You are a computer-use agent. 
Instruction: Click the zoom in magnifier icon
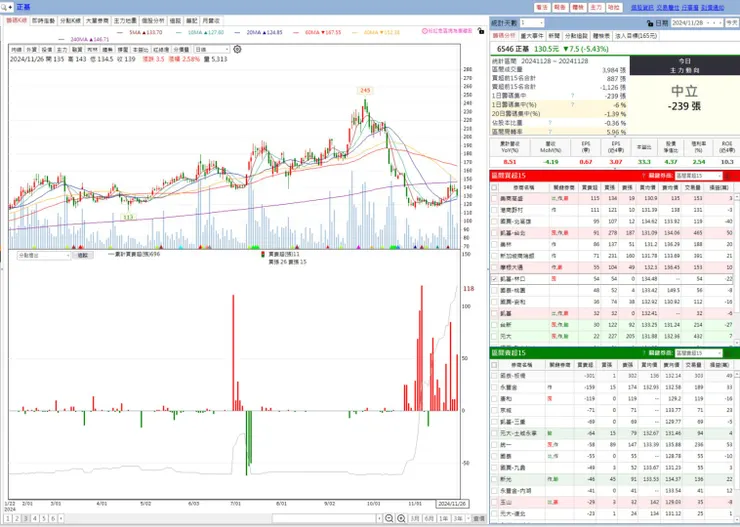coord(401,519)
